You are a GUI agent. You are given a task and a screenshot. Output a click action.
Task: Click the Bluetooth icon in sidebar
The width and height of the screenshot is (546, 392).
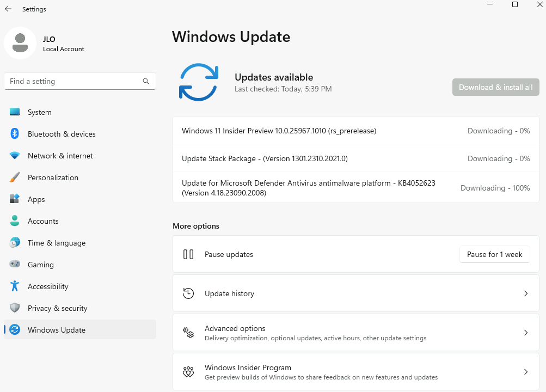pyautogui.click(x=15, y=134)
